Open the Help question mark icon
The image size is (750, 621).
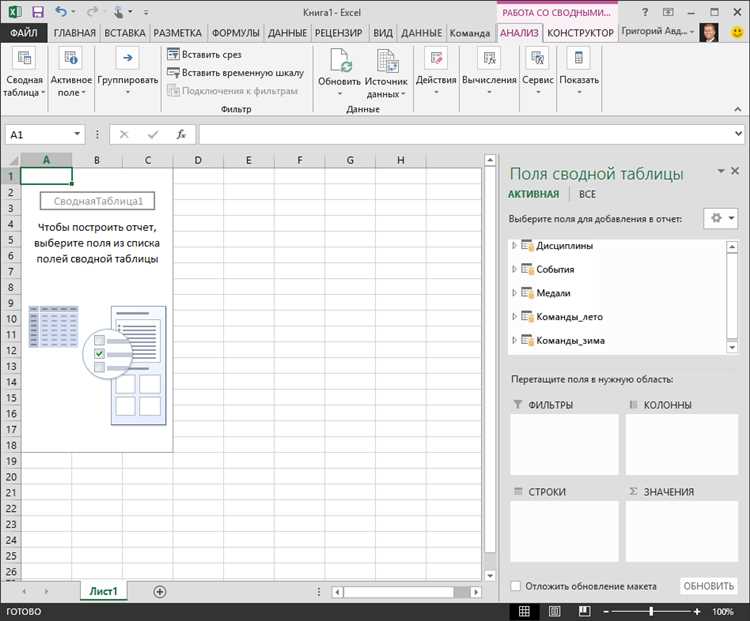[x=645, y=12]
